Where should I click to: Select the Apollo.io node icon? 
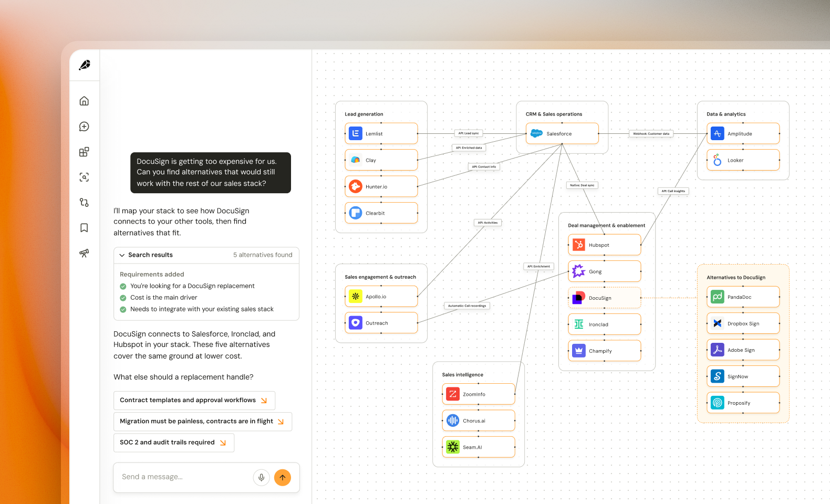tap(356, 297)
